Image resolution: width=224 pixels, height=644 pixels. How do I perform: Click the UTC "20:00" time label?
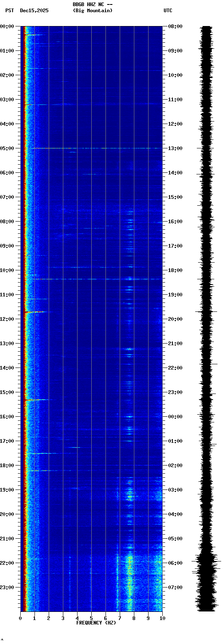pyautogui.click(x=175, y=319)
